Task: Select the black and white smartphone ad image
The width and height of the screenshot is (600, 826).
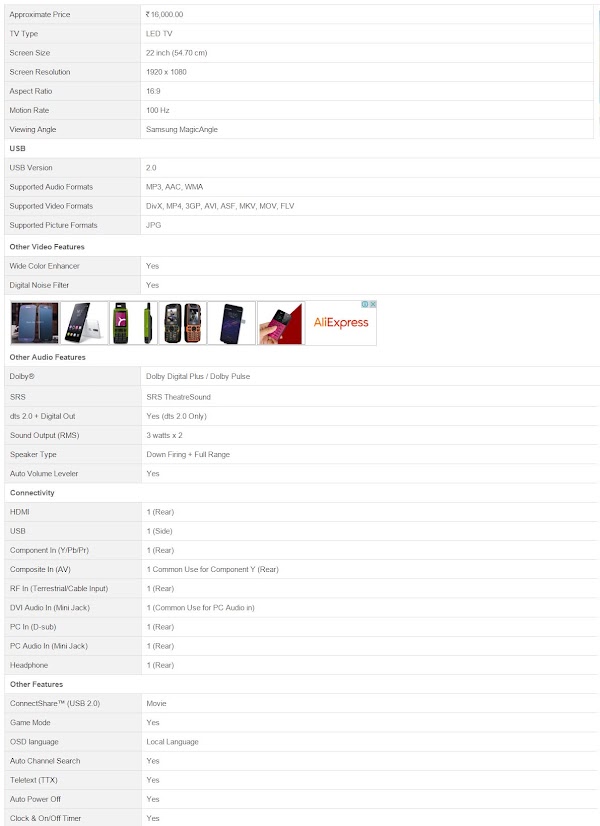Action: tap(84, 323)
